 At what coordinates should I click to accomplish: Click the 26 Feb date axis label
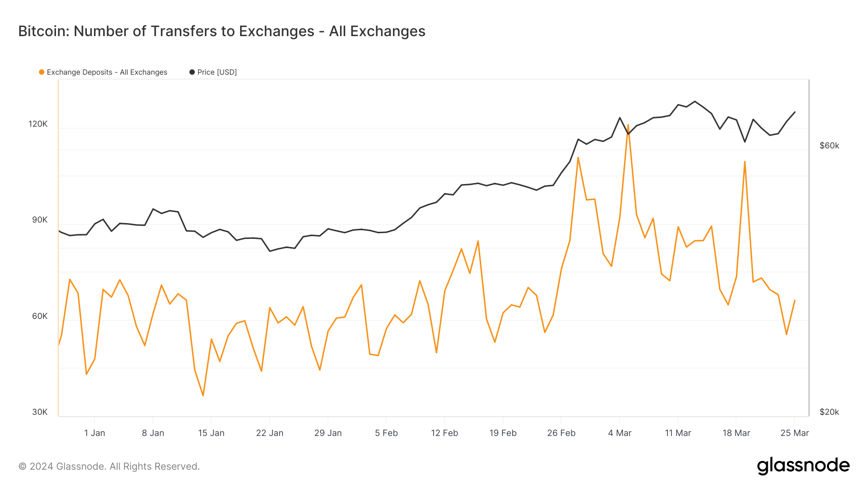pos(561,433)
